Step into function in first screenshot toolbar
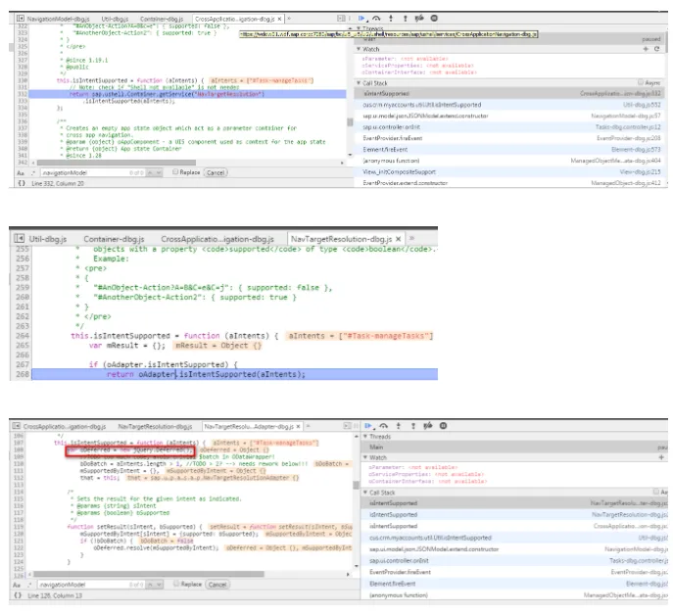 [x=391, y=19]
